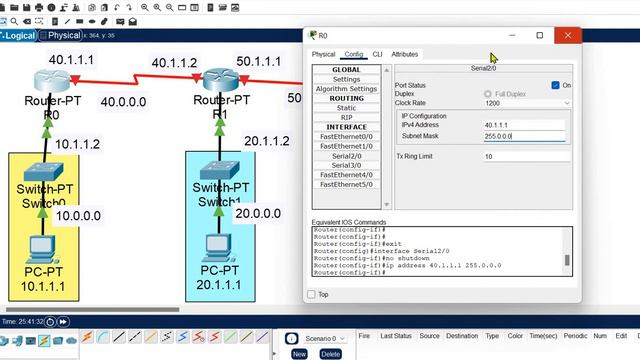Screen dimensions: 640x360
Task: Open global Settings in config list
Action: tap(346, 79)
